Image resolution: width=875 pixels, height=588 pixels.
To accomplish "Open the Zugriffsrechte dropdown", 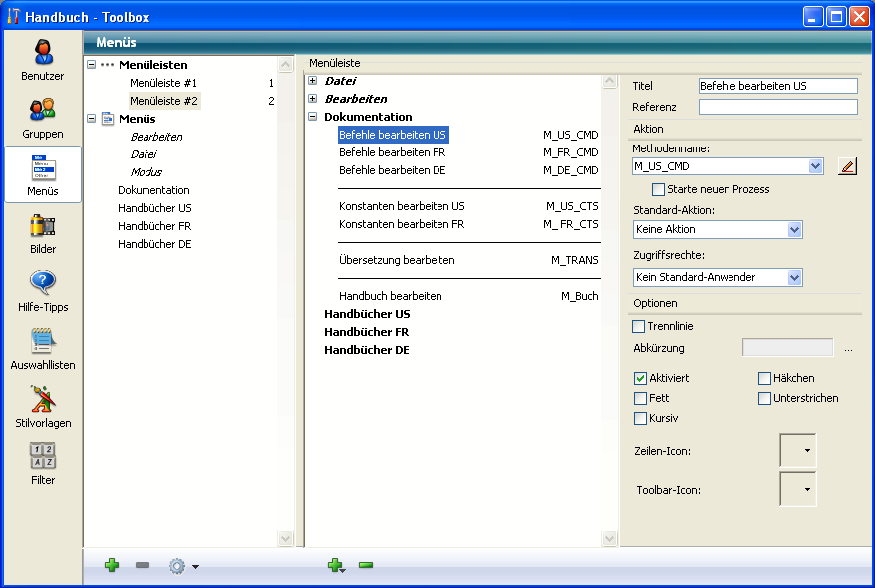I will point(794,277).
